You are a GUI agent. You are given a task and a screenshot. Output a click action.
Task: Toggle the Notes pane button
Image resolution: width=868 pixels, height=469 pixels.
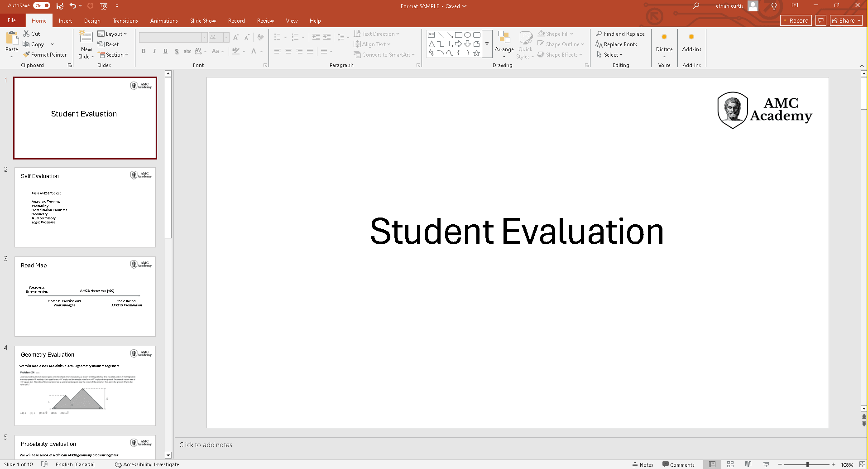point(643,464)
